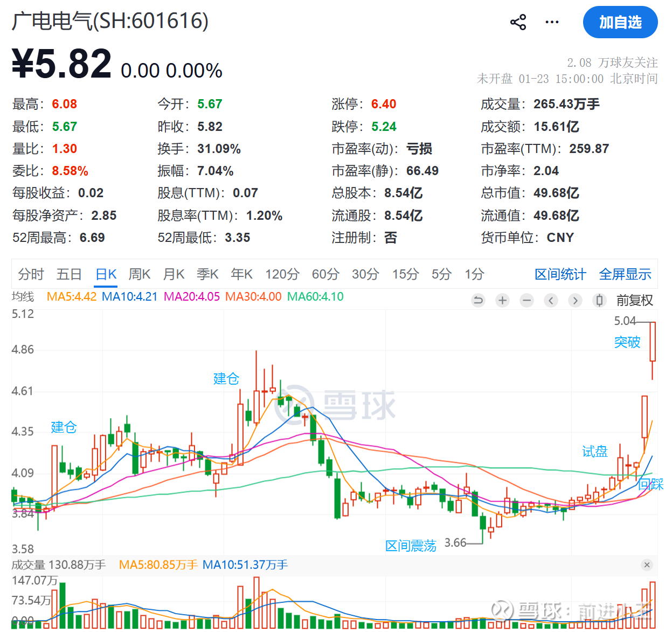This screenshot has height=632, width=672.
Task: Click the MA20:4.05 moving average label
Action: point(192,297)
